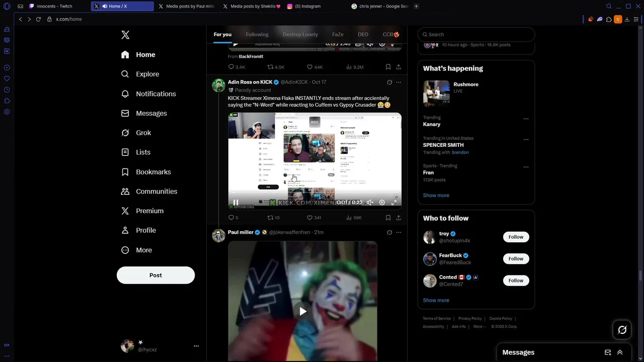
Task: Open the Terms of Service link
Action: pyautogui.click(x=437, y=318)
